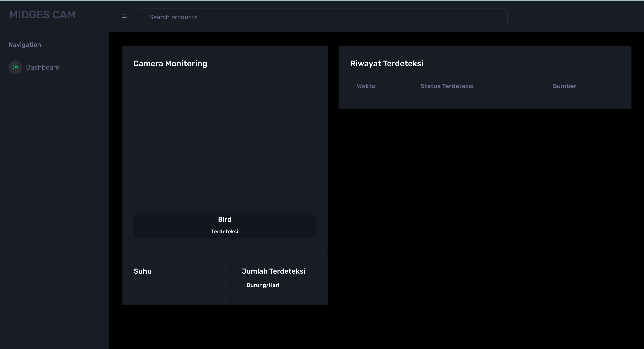
Task: Click the Dashboard speedometer icon
Action: pyautogui.click(x=15, y=67)
